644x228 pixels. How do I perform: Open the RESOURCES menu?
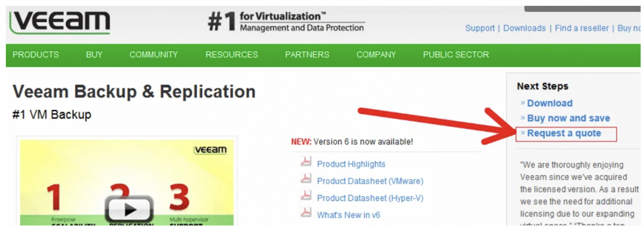[x=231, y=55]
